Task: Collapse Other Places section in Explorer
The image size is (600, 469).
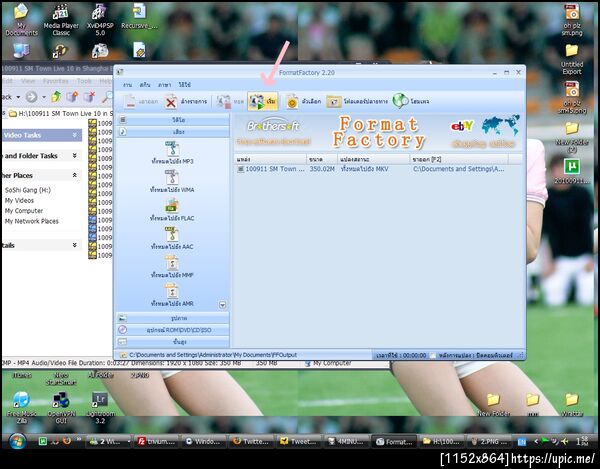Action: 75,175
